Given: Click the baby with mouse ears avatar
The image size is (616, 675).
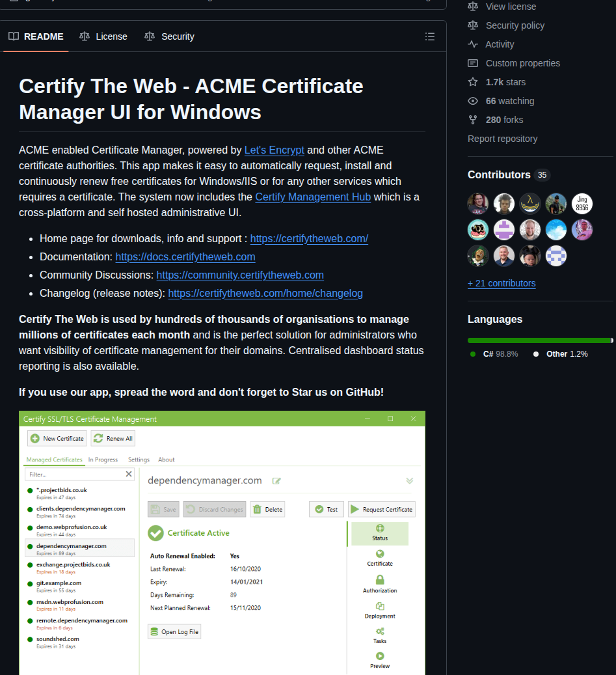Looking at the screenshot, I should point(530,256).
